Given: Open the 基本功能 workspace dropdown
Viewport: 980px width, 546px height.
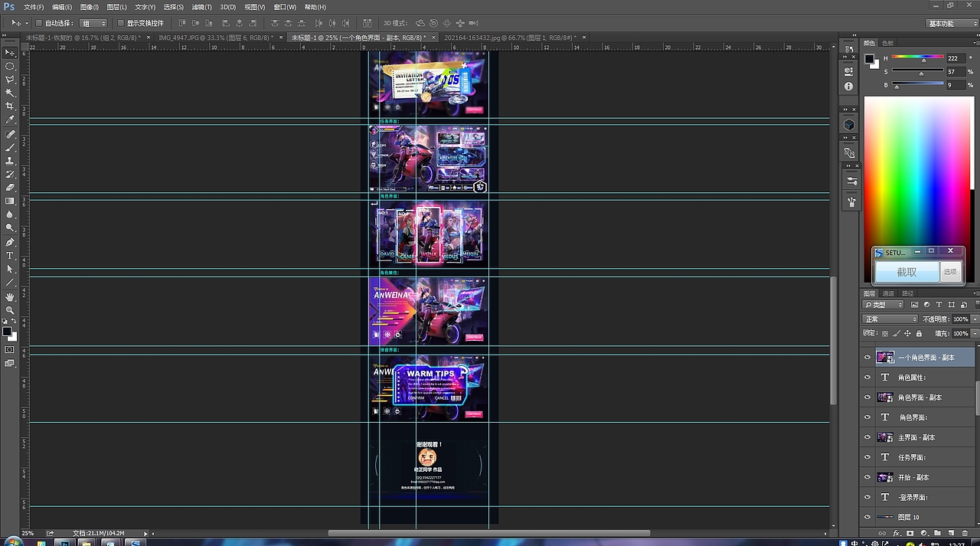Looking at the screenshot, I should tap(951, 23).
